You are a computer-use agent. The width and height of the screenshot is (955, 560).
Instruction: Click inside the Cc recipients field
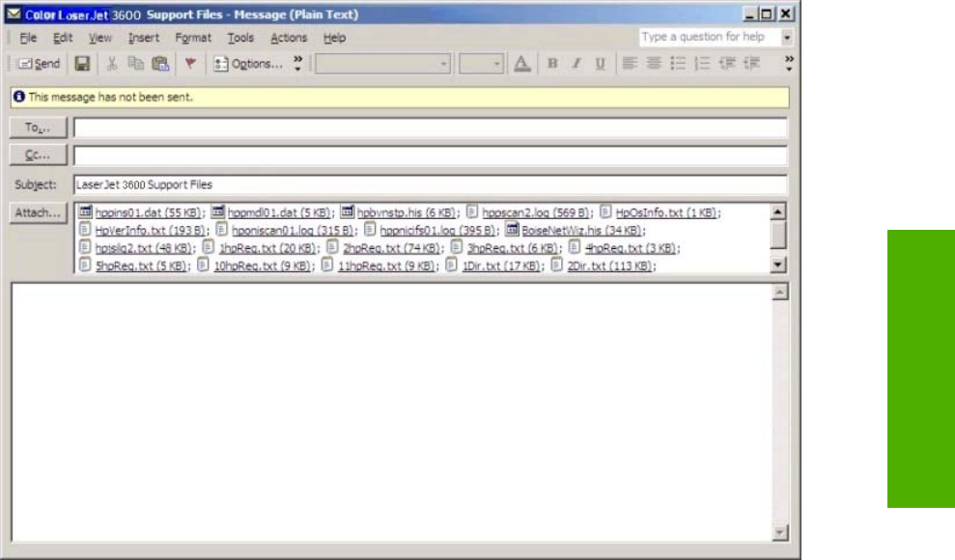(431, 155)
